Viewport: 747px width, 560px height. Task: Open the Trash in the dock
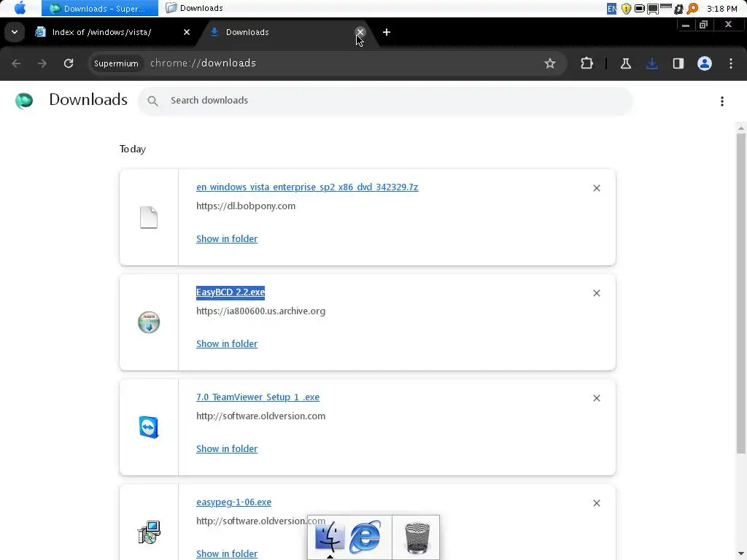click(417, 538)
